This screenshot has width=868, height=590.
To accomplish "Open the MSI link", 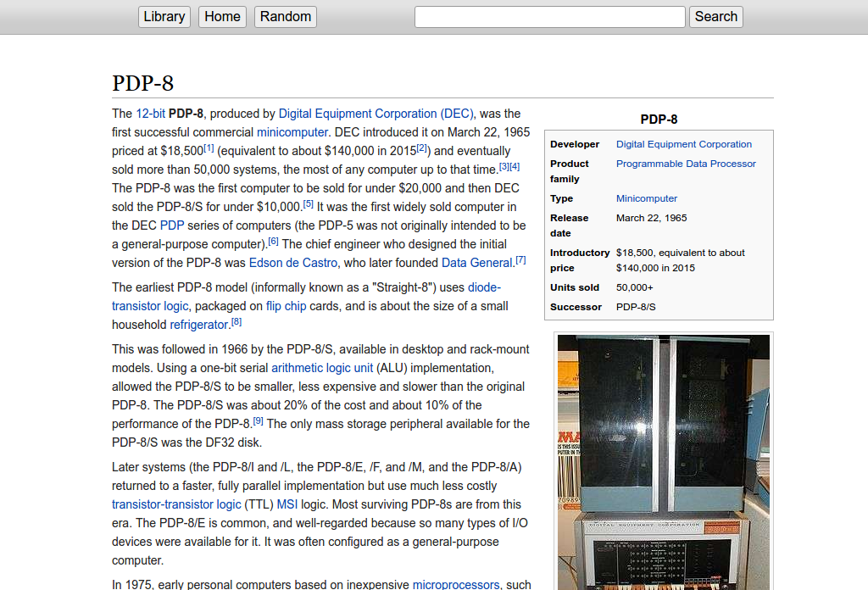I will pos(287,504).
